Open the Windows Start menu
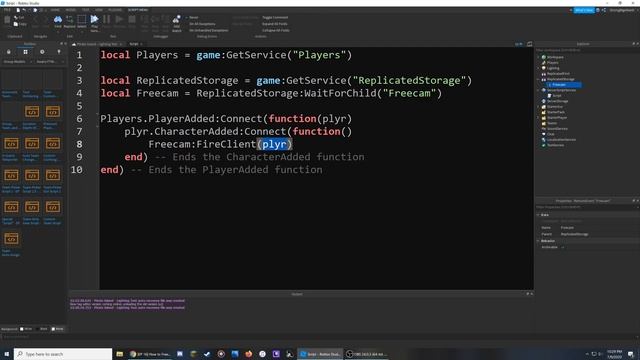640x360 pixels. [7, 354]
